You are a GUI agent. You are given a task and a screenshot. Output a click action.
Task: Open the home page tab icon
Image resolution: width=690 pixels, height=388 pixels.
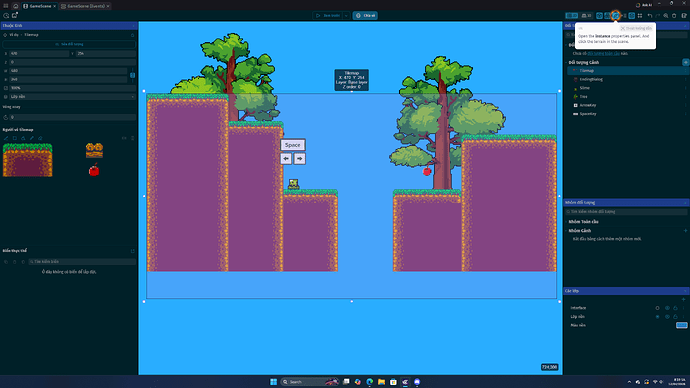point(15,6)
